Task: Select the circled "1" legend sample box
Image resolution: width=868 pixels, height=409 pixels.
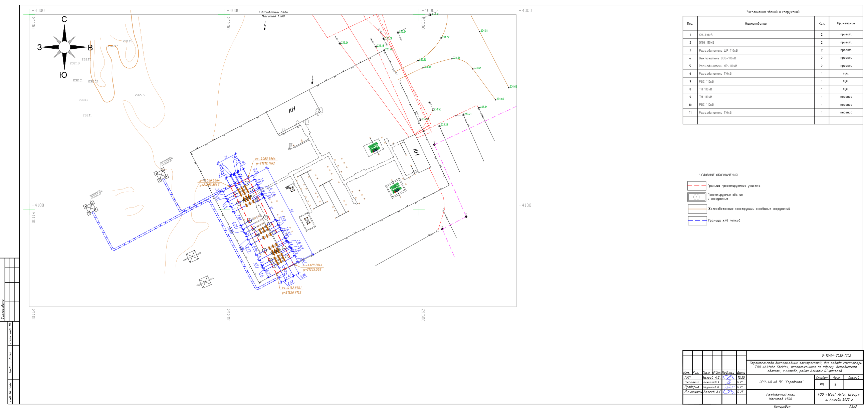Action: [696, 197]
